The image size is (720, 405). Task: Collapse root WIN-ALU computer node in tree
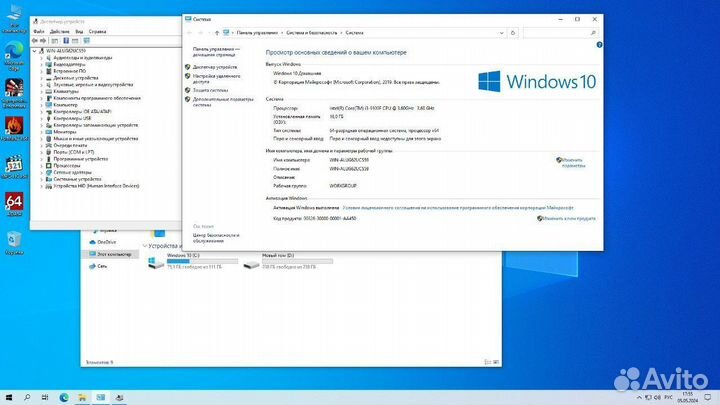click(x=34, y=51)
